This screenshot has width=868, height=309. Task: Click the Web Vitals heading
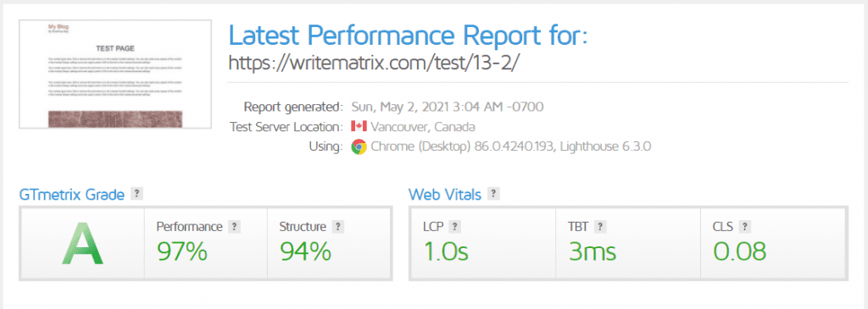tap(445, 194)
